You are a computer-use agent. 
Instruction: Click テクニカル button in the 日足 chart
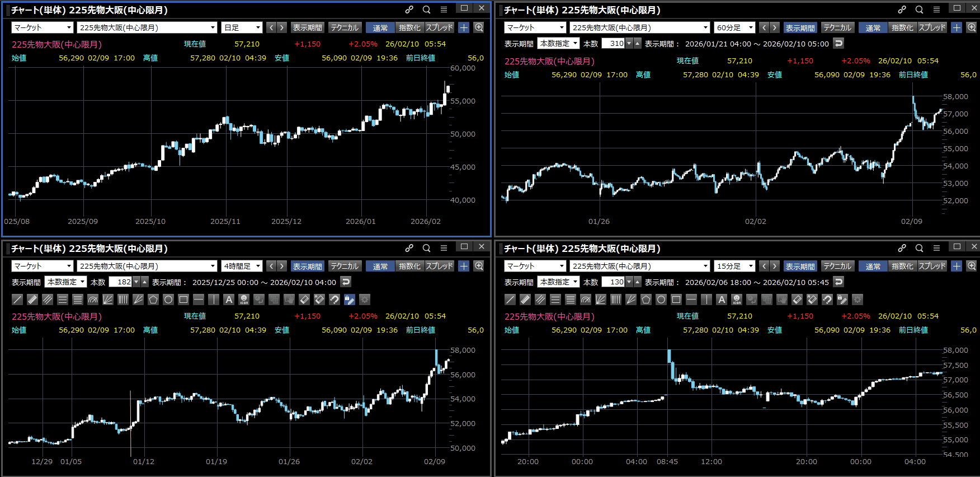coord(344,27)
